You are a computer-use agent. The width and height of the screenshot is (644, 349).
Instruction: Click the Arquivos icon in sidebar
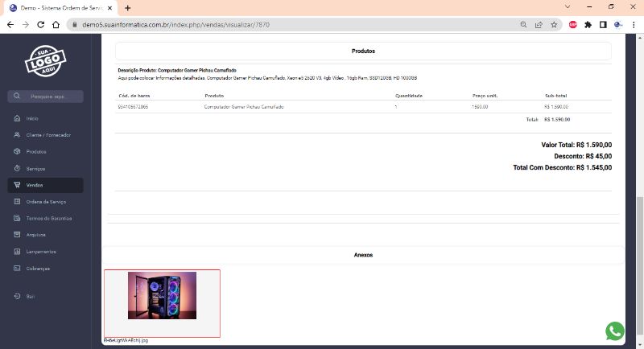pyautogui.click(x=17, y=235)
